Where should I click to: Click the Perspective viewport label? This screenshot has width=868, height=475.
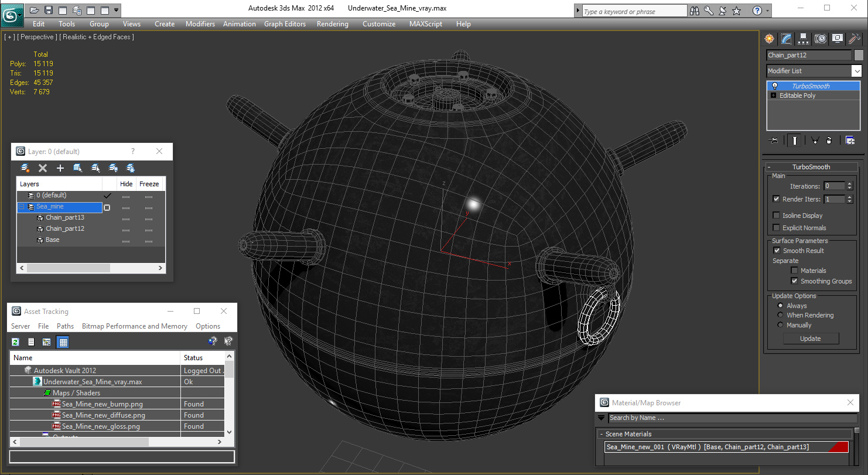(37, 37)
